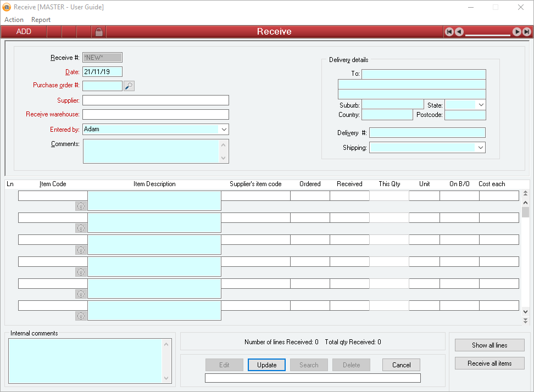Viewport: 534px width, 392px height.
Task: Expand the State dropdown list
Action: coord(481,105)
